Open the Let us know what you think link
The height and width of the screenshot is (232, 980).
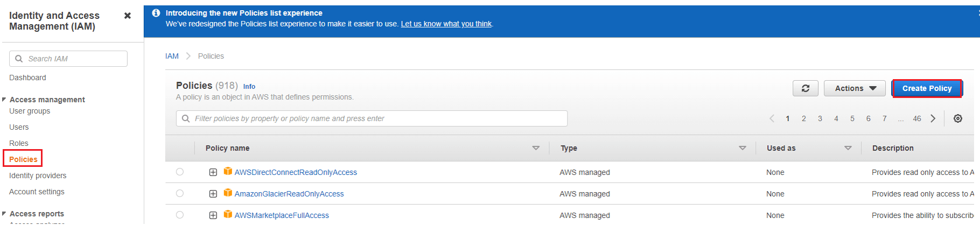[446, 24]
